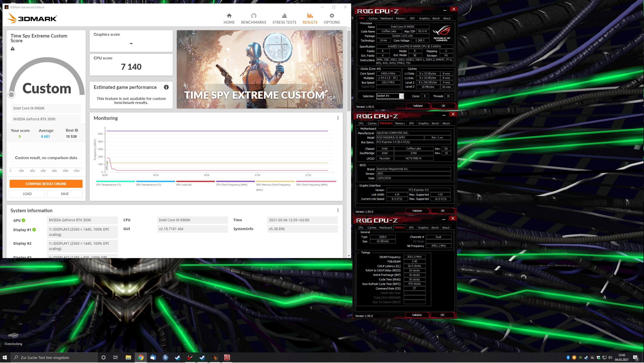Switch to 3DMark via its taskbar icon

(x=215, y=357)
